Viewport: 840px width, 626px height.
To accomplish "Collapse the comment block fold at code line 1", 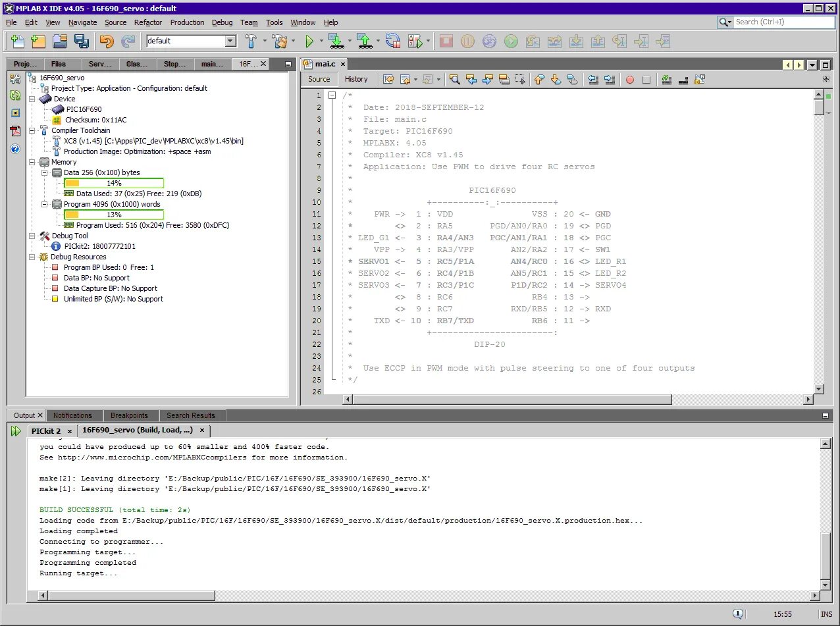I will (332, 95).
